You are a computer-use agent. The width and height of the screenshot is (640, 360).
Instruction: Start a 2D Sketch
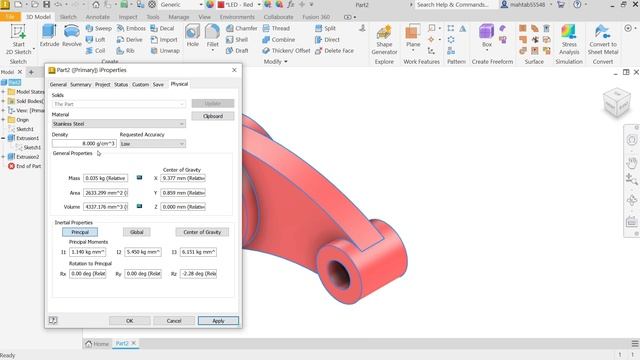[18, 40]
